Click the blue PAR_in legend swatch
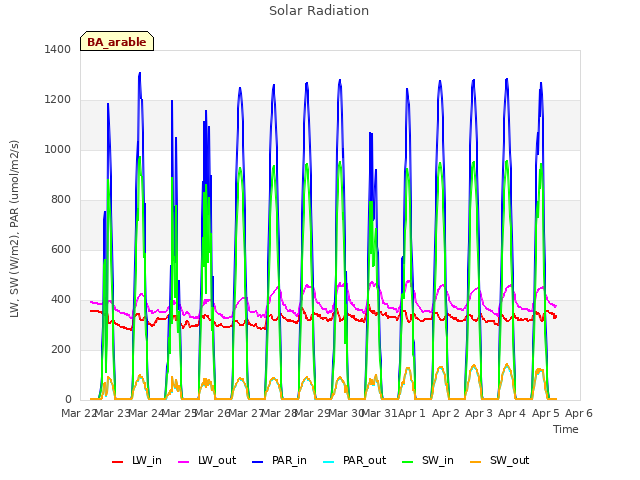This screenshot has width=640, height=480. tap(258, 462)
